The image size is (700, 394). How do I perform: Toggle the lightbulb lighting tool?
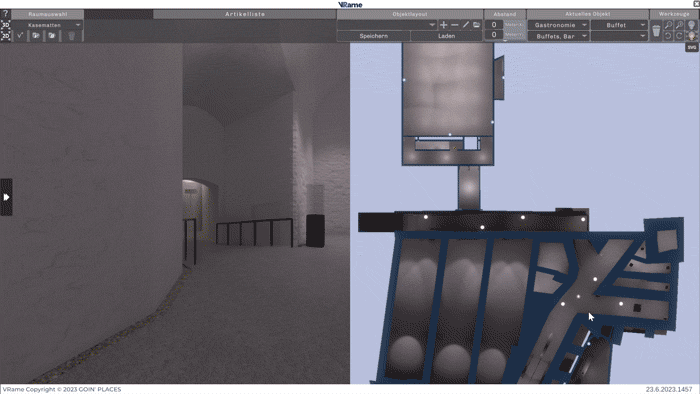pyautogui.click(x=691, y=25)
